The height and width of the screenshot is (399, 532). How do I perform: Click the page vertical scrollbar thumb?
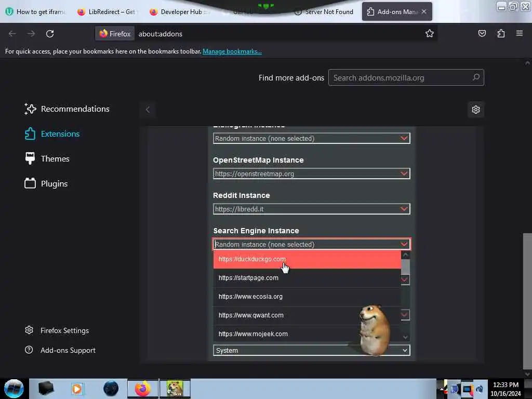tap(527, 300)
